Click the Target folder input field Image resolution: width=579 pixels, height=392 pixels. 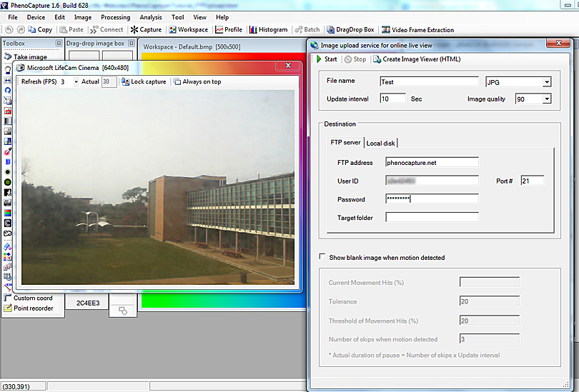(x=432, y=217)
